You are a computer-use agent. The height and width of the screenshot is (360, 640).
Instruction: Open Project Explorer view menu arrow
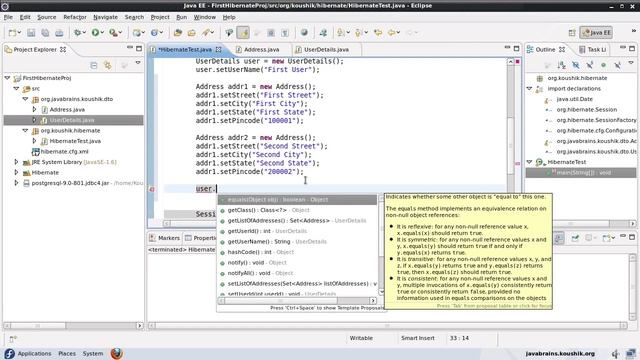point(138,63)
